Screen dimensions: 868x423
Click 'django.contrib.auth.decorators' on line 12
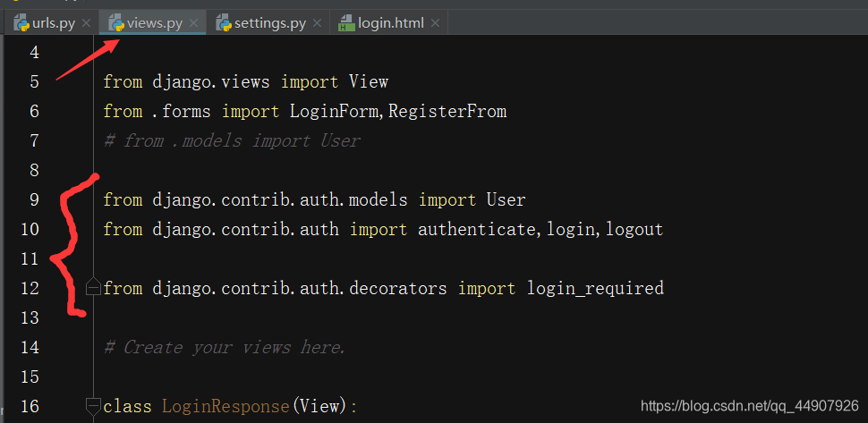(x=300, y=289)
